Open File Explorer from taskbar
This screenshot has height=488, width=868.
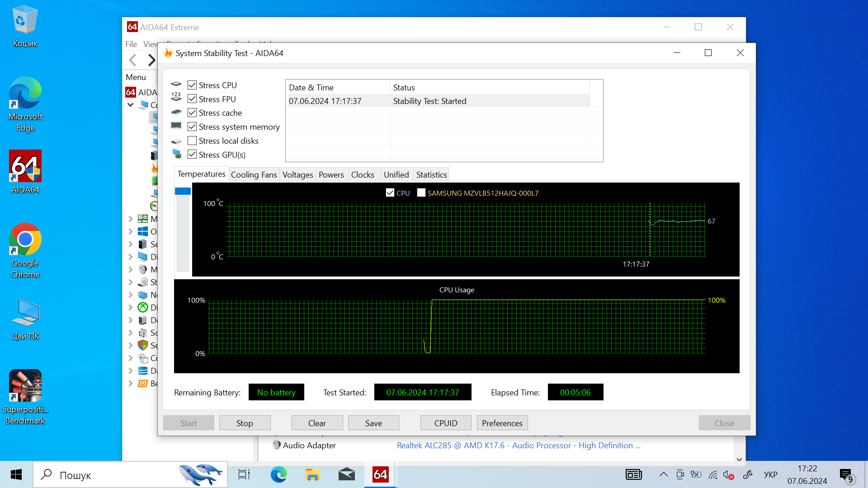(312, 474)
